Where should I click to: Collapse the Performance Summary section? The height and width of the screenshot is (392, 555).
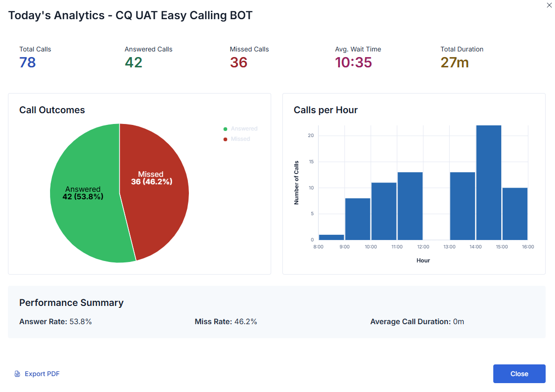[x=71, y=303]
